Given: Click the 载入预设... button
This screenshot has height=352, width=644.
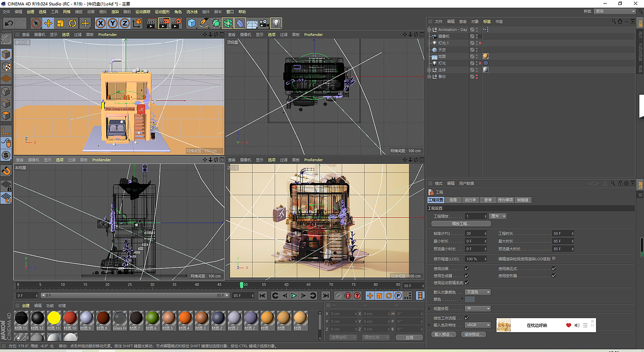Looking at the screenshot, I should tap(444, 335).
